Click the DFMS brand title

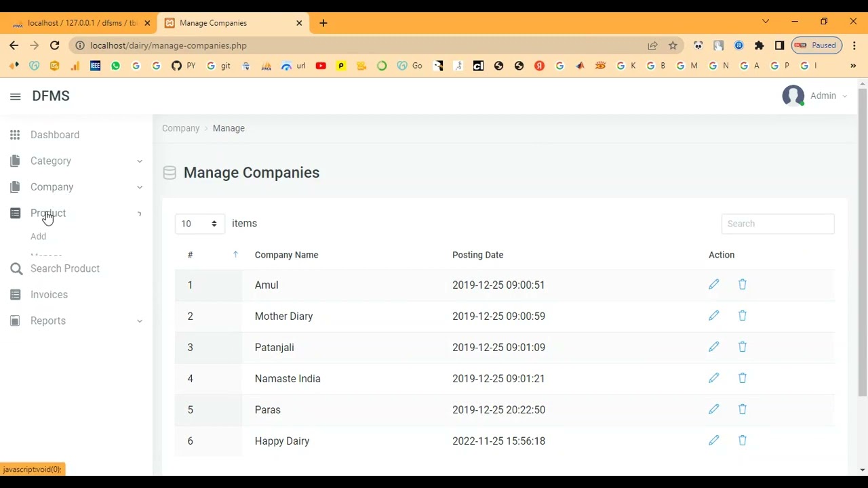click(51, 96)
